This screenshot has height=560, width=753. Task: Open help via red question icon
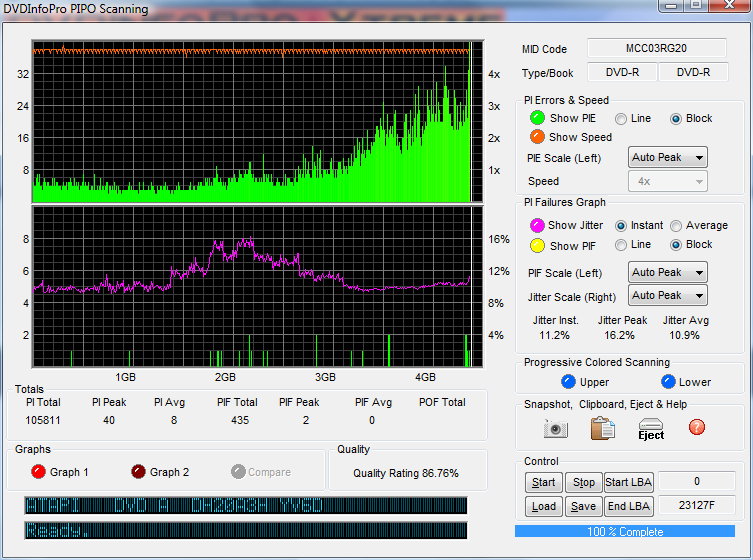pos(696,427)
